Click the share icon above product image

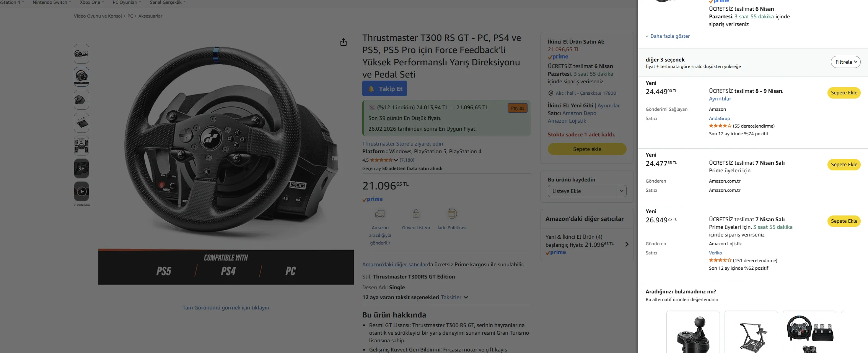[x=344, y=42]
